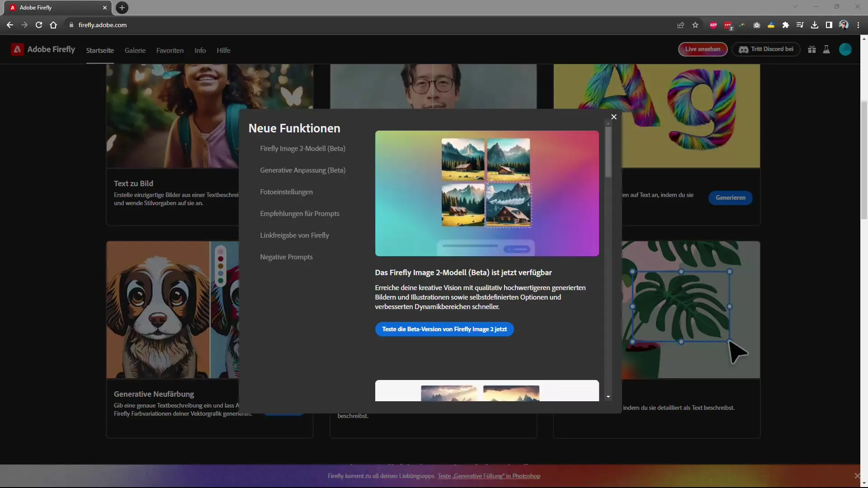This screenshot has width=868, height=488.
Task: Select Linkfreigabe von Firefly entry
Action: pos(294,235)
